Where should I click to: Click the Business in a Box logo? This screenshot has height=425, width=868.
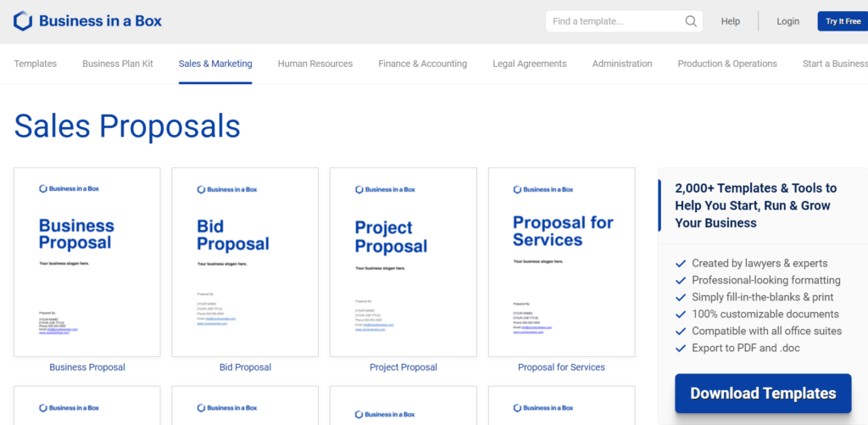(x=87, y=21)
